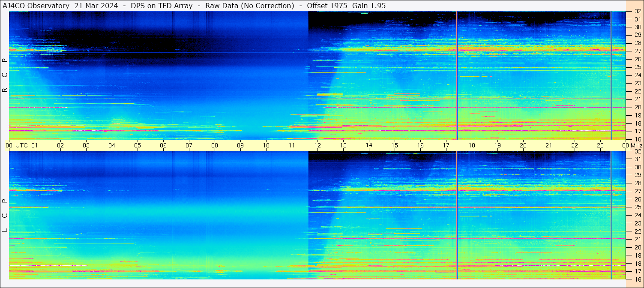
Task: Pick the 29 MHz tick of RCP panel
Action: coord(638,35)
